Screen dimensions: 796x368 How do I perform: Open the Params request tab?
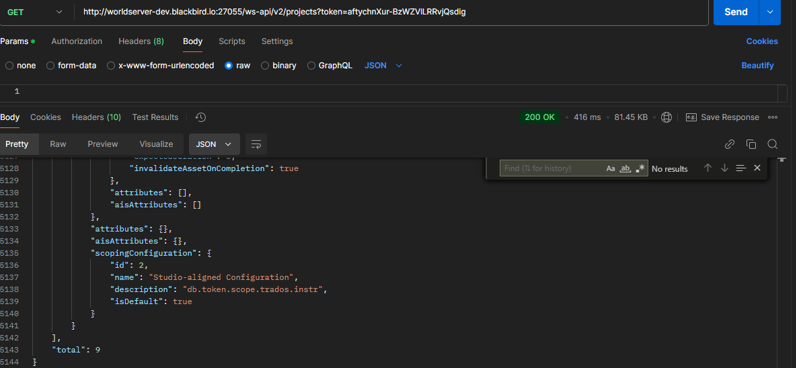(x=17, y=41)
